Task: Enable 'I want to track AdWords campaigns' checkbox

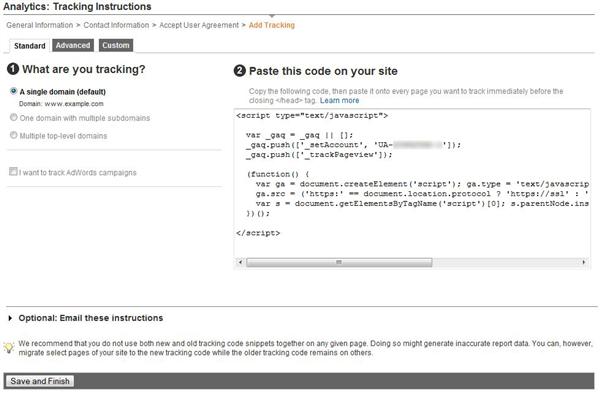Action: point(13,171)
